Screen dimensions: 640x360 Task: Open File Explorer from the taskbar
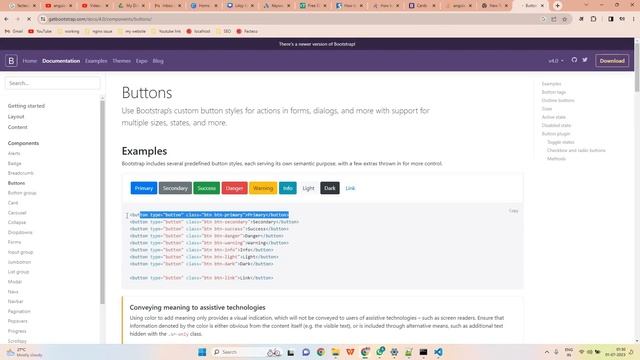336,352
